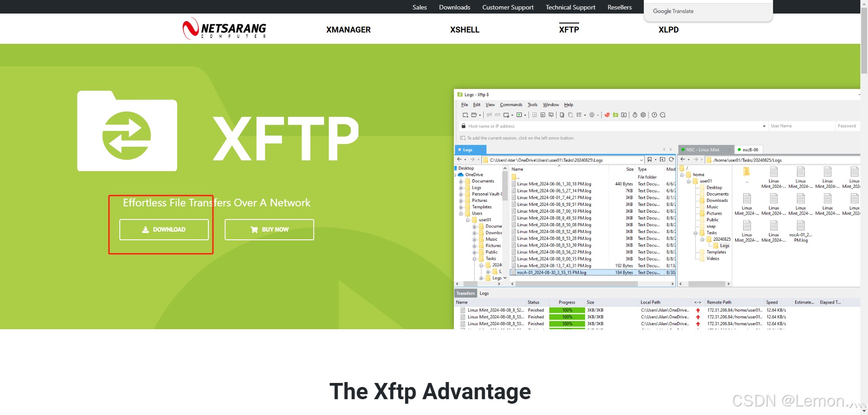Click the synchronize folders icon in toolbar
Image resolution: width=868 pixels, height=415 pixels.
click(551, 115)
